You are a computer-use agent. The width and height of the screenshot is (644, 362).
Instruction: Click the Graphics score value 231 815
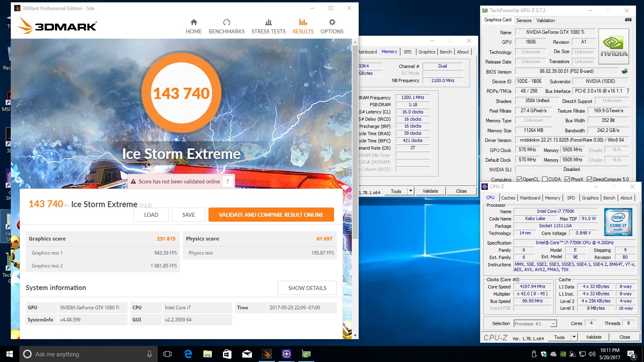[166, 239]
